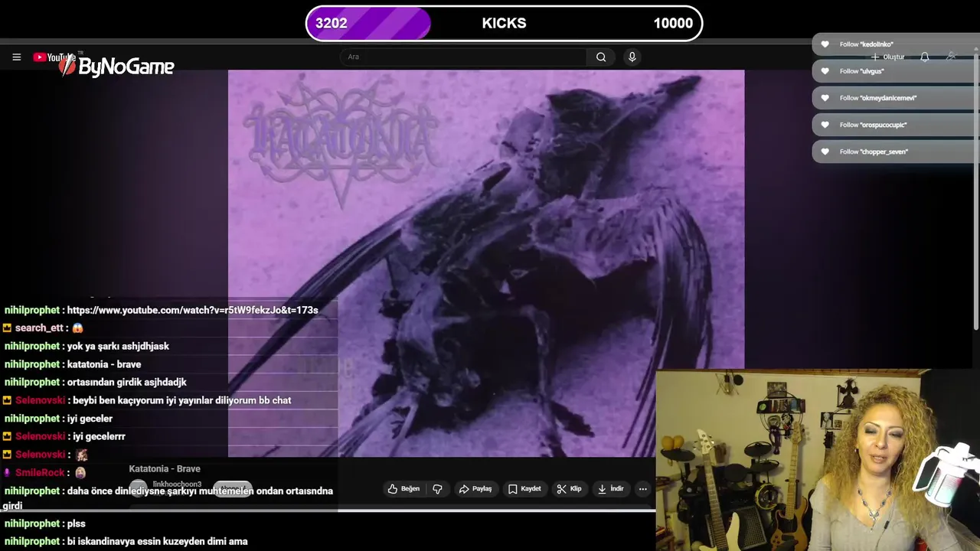980x551 pixels.
Task: Click the 10000 goal value
Action: point(673,23)
